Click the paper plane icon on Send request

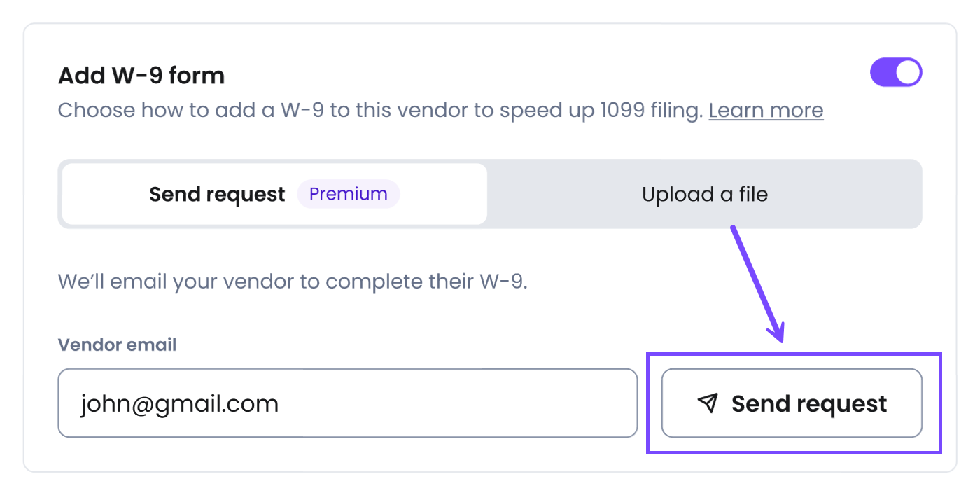[708, 403]
